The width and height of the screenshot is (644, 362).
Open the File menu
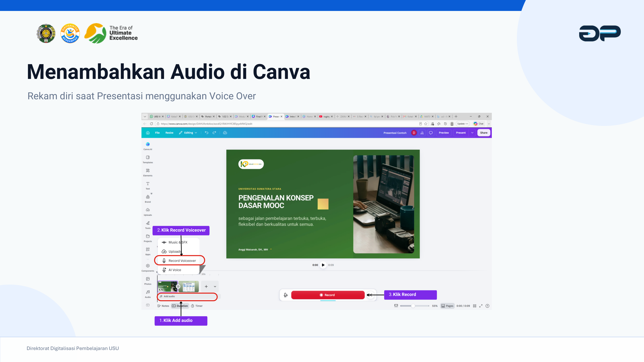[157, 133]
